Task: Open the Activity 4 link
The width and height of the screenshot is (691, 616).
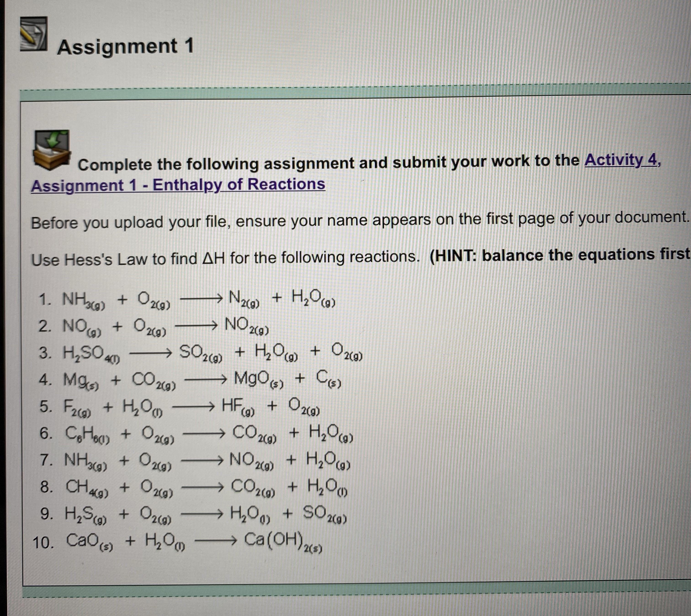Action: coord(621,160)
